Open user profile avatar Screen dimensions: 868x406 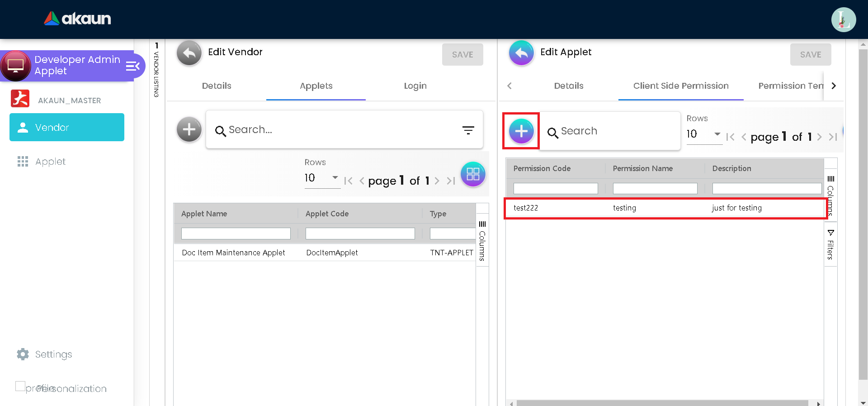coord(843,20)
